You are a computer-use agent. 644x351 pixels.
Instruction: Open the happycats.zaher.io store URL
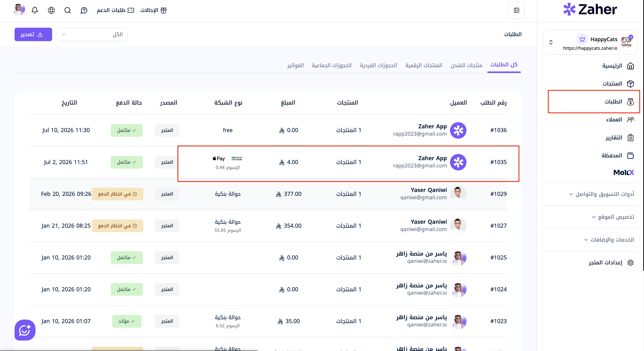tap(590, 48)
